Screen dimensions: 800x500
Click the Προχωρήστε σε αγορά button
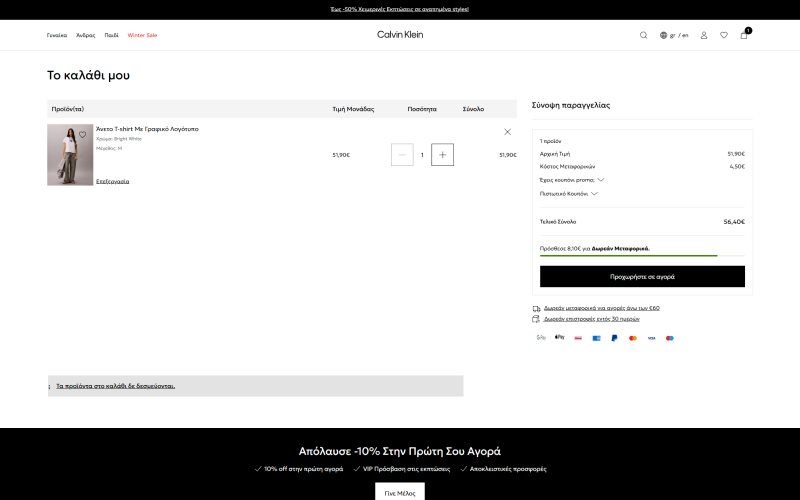pos(642,276)
